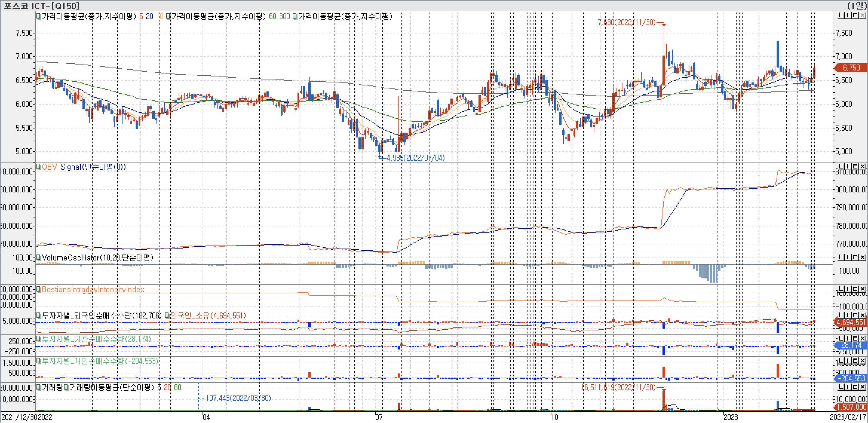Viewport: 868px width, 423px height.
Task: Click the 거래량이동평균(단순이평) indicator label
Action: [111, 387]
